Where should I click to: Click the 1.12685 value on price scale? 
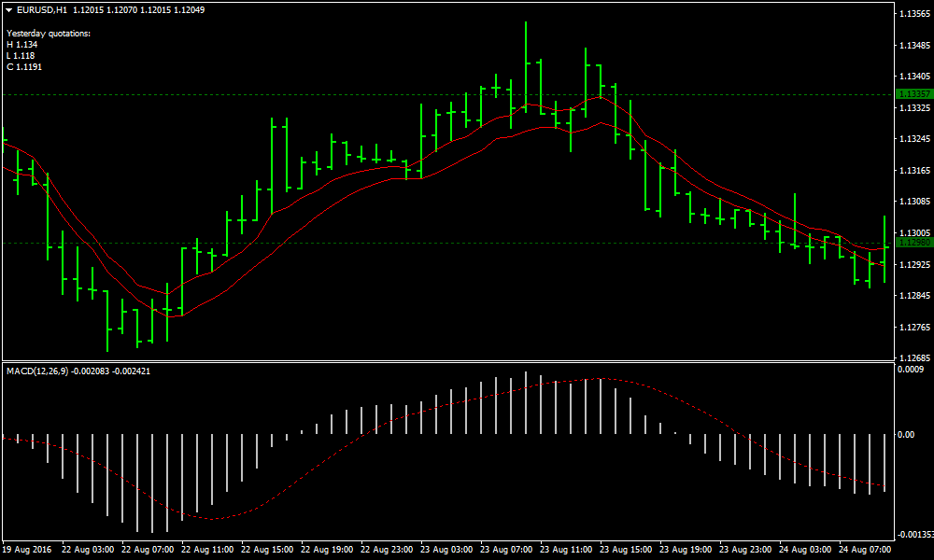(x=913, y=358)
